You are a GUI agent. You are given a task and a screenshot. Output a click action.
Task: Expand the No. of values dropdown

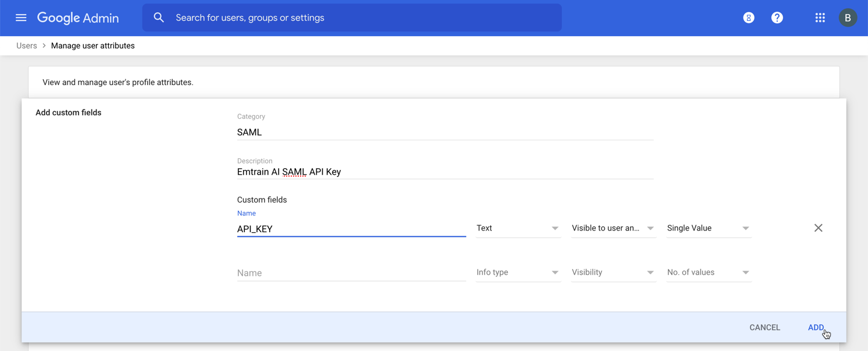[709, 272]
